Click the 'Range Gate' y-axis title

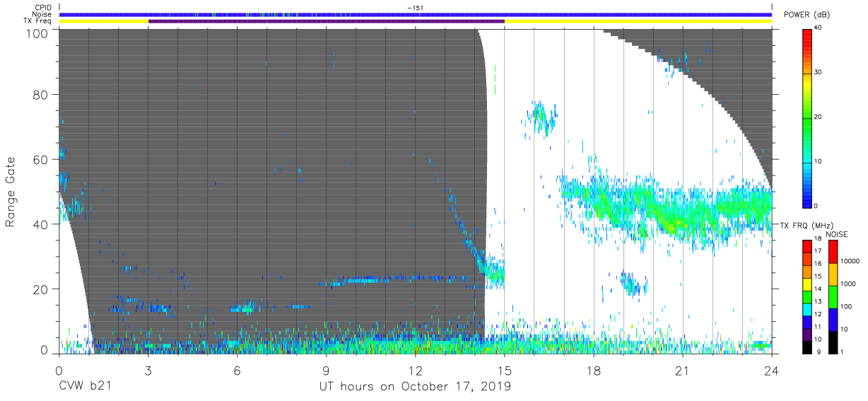coord(11,190)
